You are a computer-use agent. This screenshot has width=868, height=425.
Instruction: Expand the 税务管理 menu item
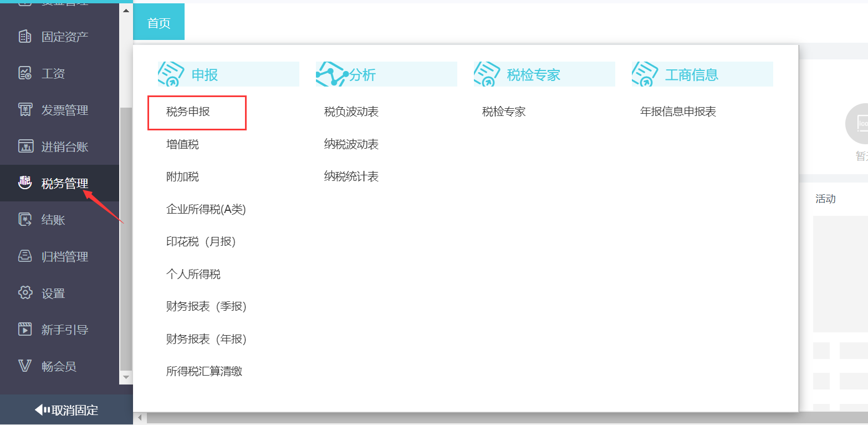pos(64,183)
